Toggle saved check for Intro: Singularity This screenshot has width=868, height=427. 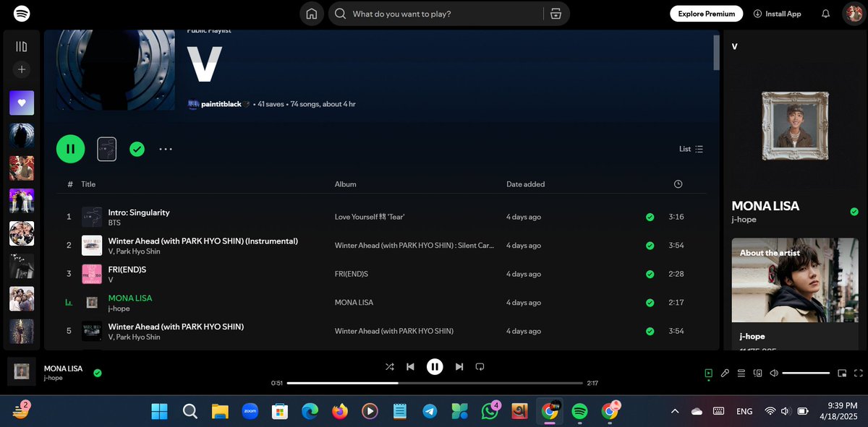pos(650,217)
